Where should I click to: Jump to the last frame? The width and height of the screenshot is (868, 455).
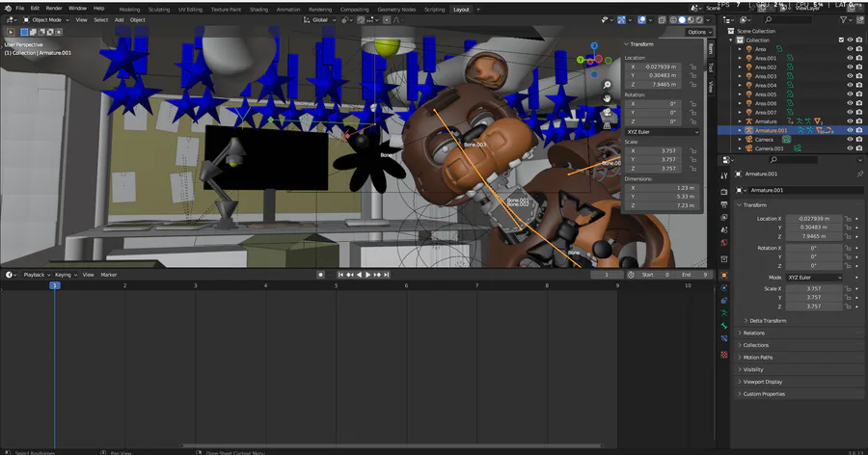point(387,275)
